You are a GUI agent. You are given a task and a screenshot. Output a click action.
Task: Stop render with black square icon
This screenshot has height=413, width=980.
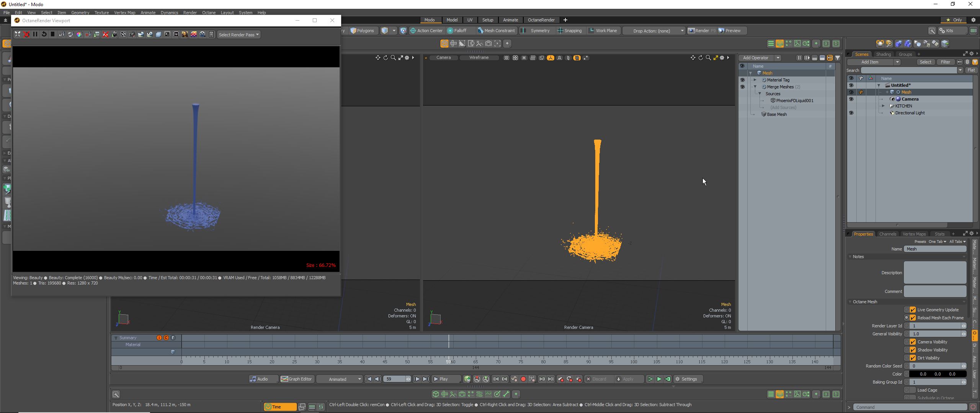point(53,34)
